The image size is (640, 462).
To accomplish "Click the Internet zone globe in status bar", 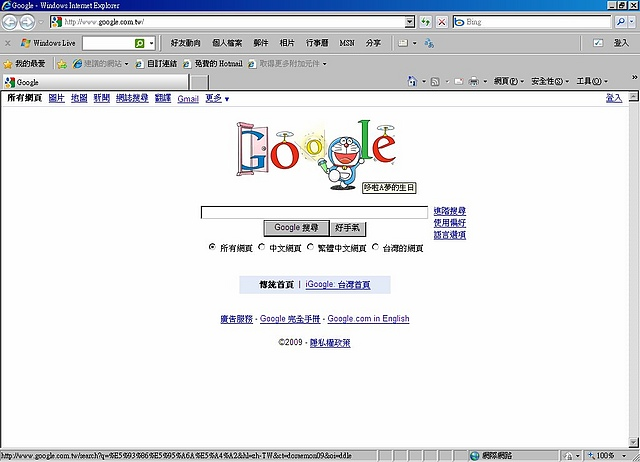I will 474,455.
